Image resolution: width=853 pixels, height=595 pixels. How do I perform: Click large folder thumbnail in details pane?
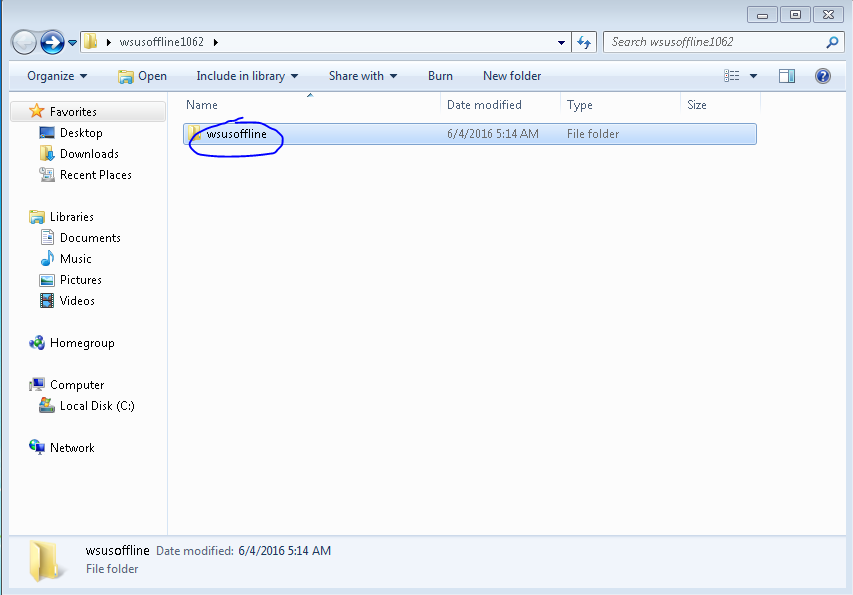[45, 561]
